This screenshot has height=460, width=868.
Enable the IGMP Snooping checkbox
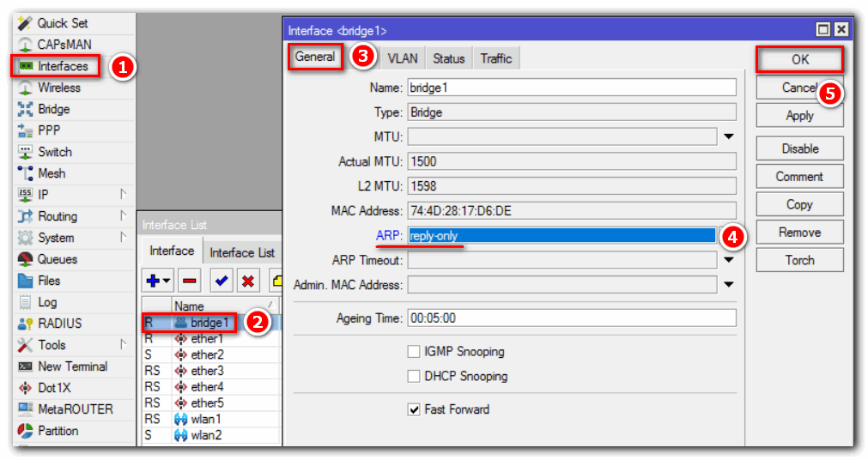[414, 352]
